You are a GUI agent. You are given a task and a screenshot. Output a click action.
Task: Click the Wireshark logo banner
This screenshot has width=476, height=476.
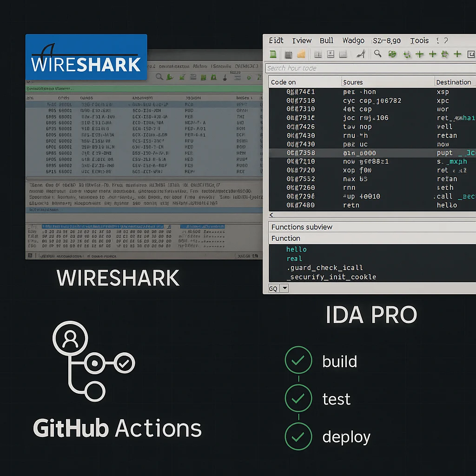coord(86,57)
